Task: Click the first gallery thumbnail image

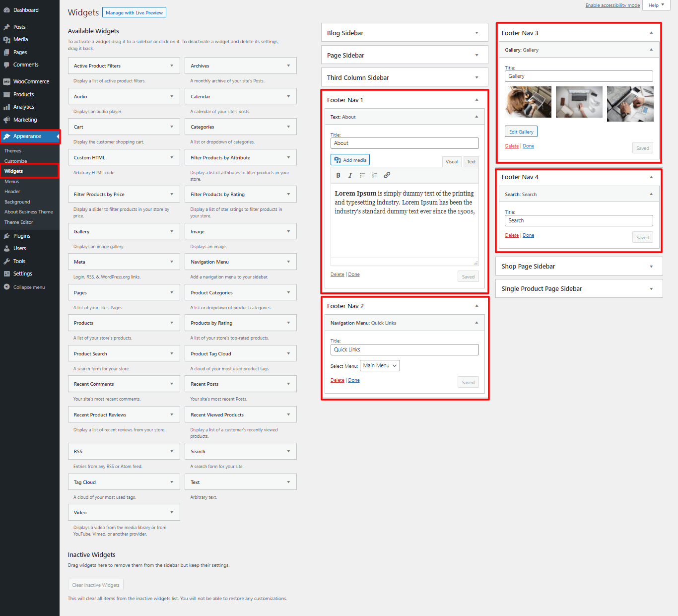Action: click(x=528, y=102)
